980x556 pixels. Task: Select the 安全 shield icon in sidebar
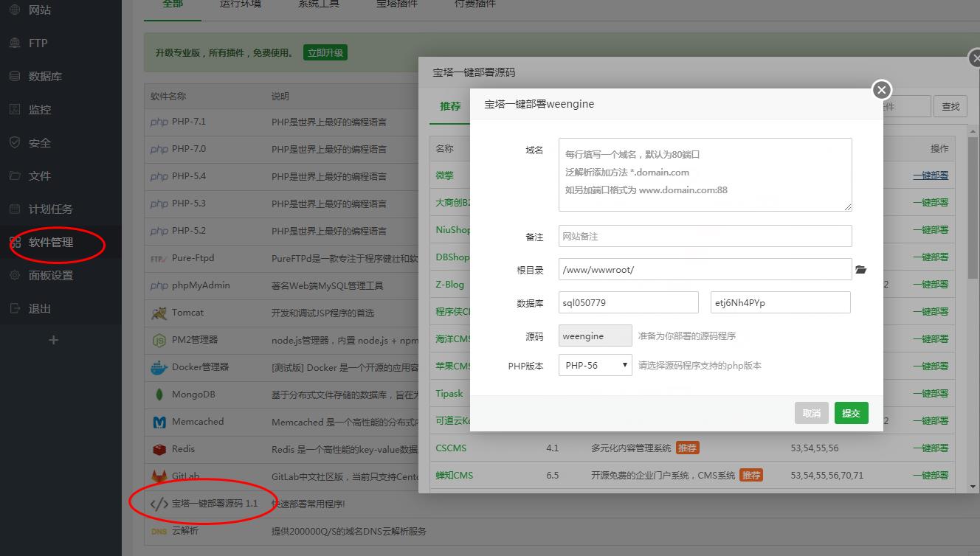15,142
